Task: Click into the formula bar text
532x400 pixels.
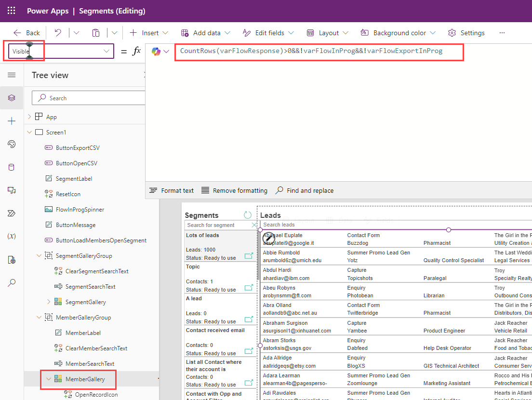Action: tap(311, 51)
